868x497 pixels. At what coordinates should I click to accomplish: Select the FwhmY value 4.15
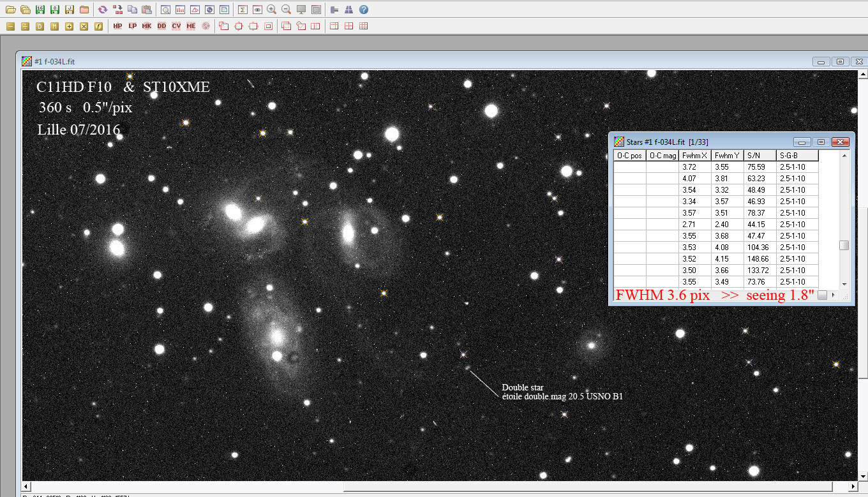(x=728, y=259)
